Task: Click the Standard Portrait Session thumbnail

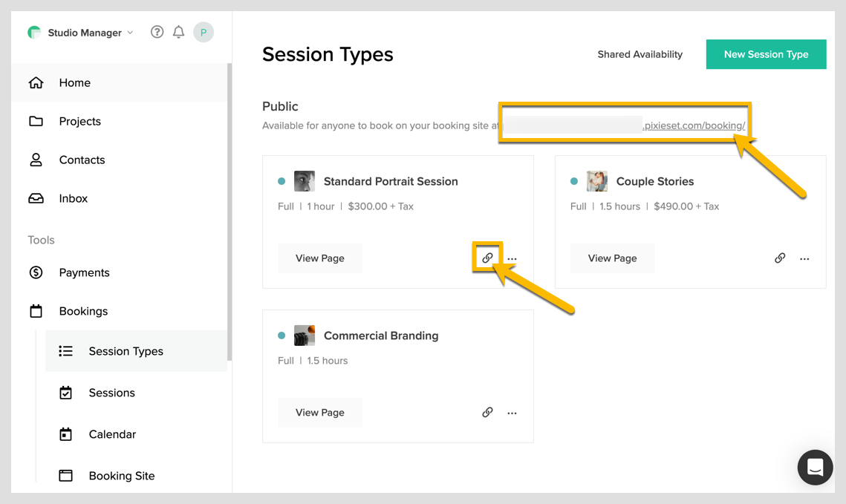Action: (x=305, y=181)
